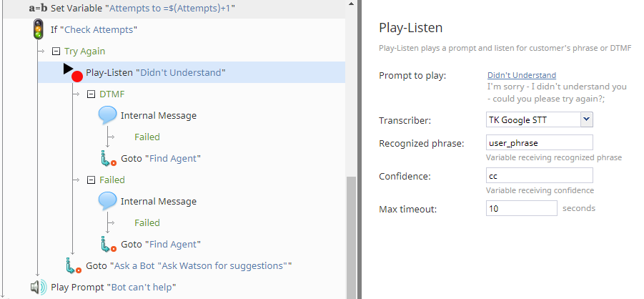This screenshot has height=299, width=644.
Task: Click Goto icon for Ask a Bot step
Action: tap(72, 265)
